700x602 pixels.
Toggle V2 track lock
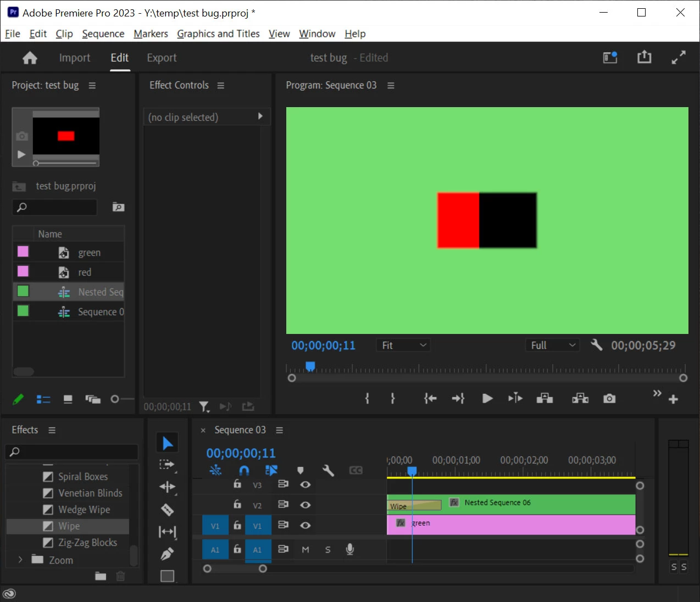click(x=237, y=504)
